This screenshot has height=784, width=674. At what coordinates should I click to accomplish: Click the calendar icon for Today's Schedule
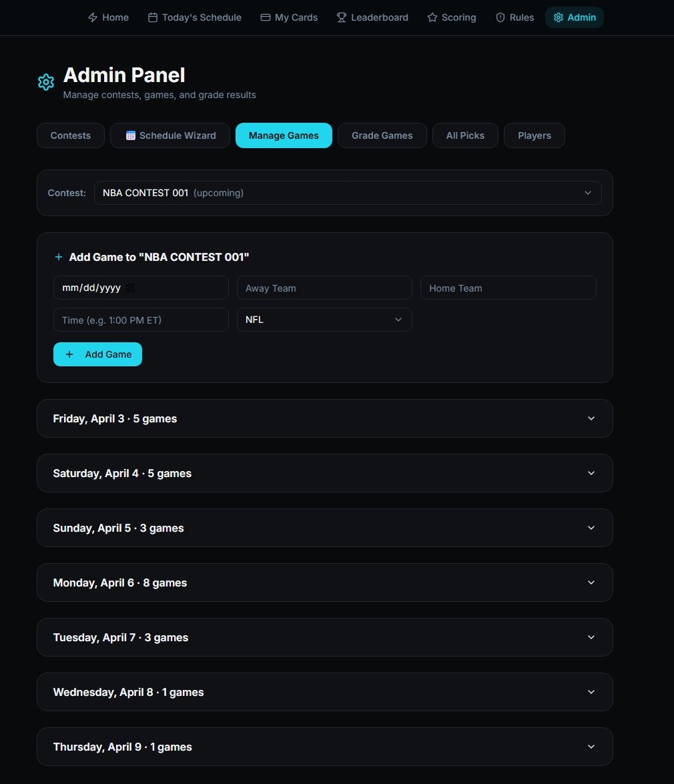(x=153, y=17)
